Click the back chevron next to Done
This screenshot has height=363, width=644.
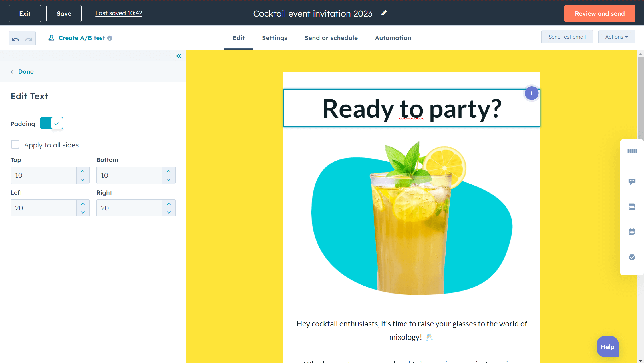pyautogui.click(x=12, y=72)
